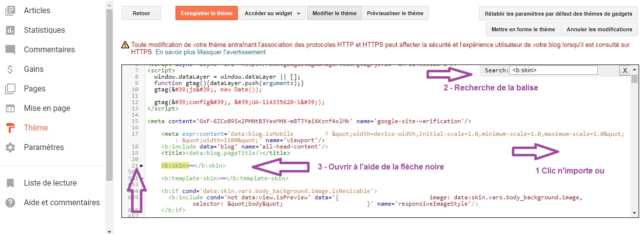Click Liste de lecture label
Image resolution: width=644 pixels, height=234 pixels.
click(x=50, y=183)
